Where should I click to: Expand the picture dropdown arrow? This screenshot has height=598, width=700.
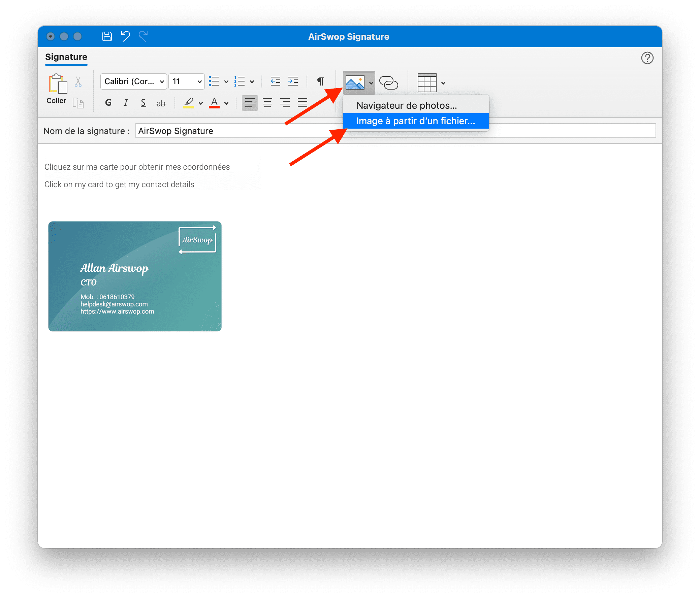[x=371, y=83]
